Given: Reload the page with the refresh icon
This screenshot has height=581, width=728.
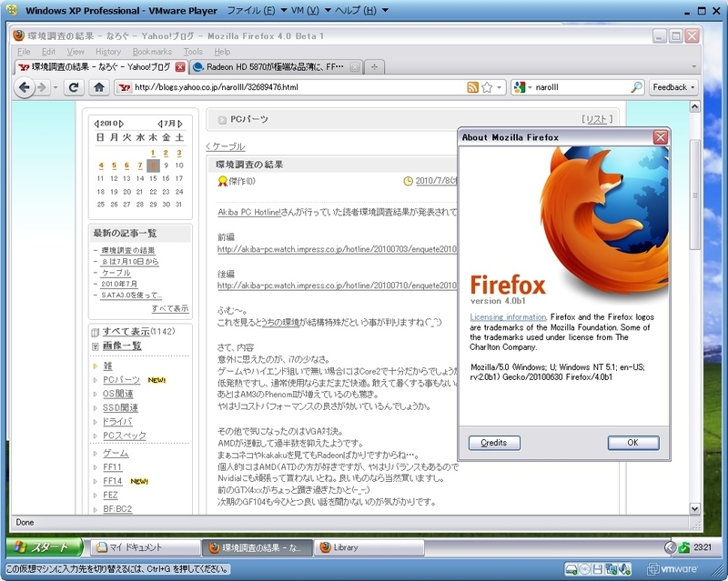Looking at the screenshot, I should tap(74, 87).
